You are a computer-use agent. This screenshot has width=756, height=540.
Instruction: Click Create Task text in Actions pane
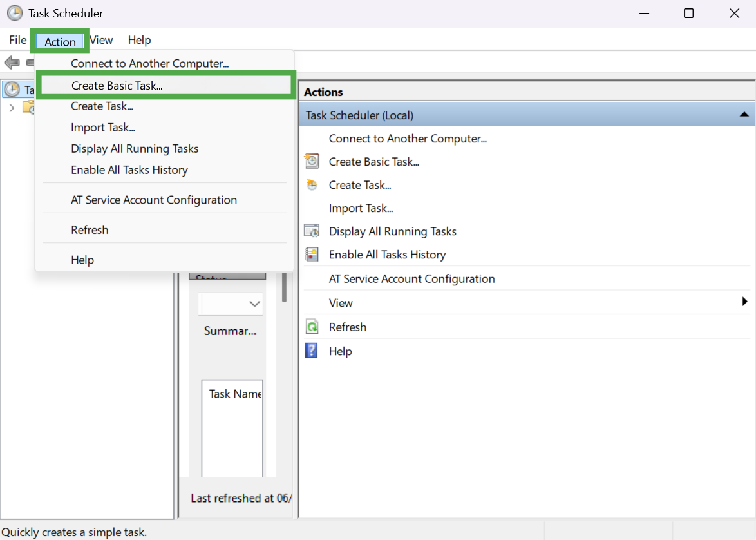360,185
